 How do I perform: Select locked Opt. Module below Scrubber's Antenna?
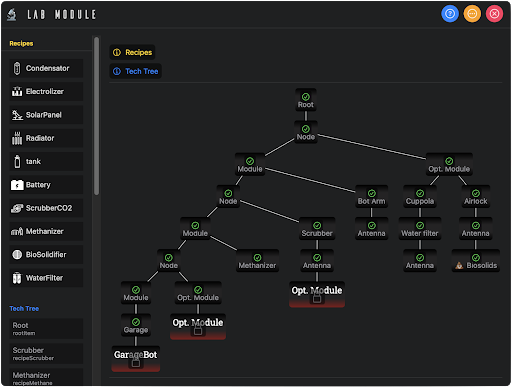(317, 294)
